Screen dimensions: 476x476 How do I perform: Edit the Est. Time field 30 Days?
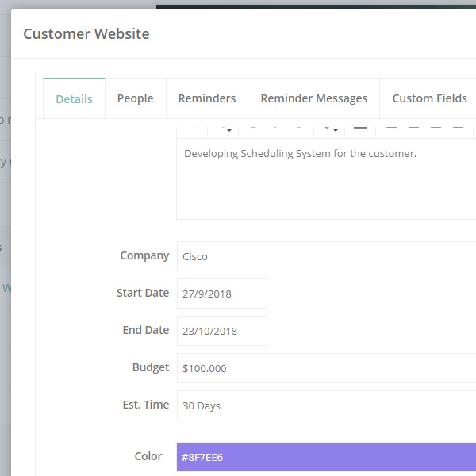pos(326,405)
